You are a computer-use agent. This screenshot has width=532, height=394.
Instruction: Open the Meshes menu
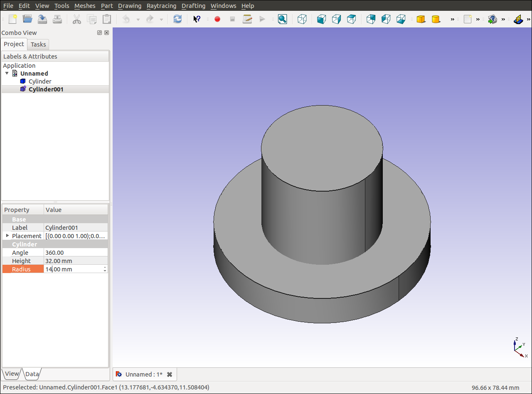(85, 6)
